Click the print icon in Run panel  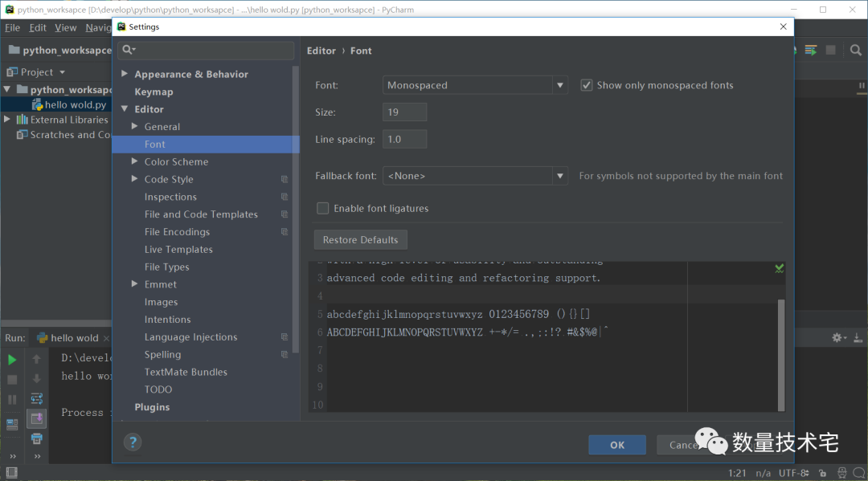36,438
